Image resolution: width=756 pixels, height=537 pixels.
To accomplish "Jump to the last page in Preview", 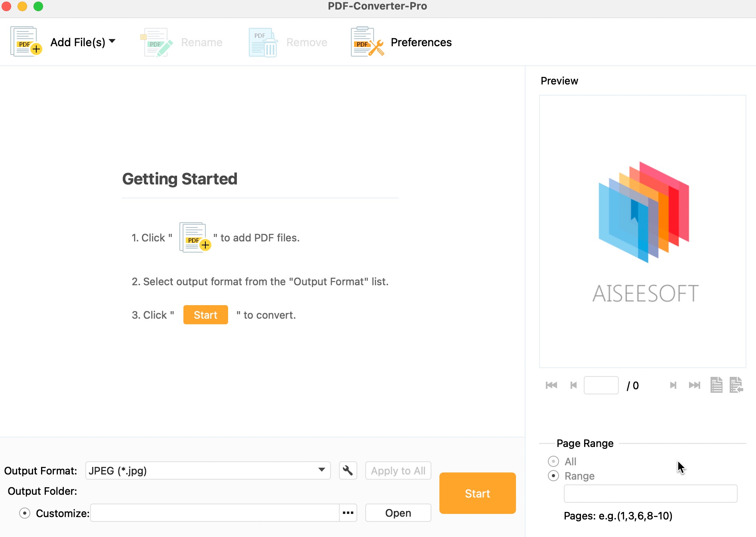I will [695, 385].
